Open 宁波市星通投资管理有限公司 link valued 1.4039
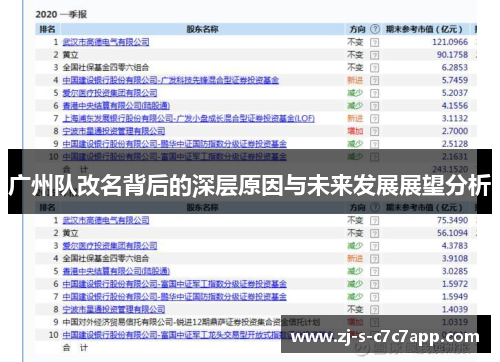500x362 pixels. tap(114, 309)
